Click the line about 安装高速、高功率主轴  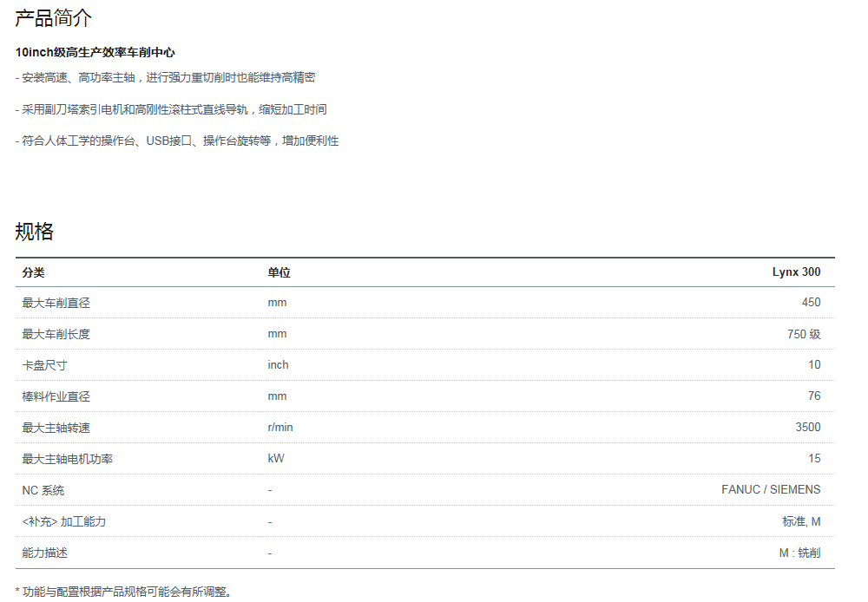(x=165, y=77)
